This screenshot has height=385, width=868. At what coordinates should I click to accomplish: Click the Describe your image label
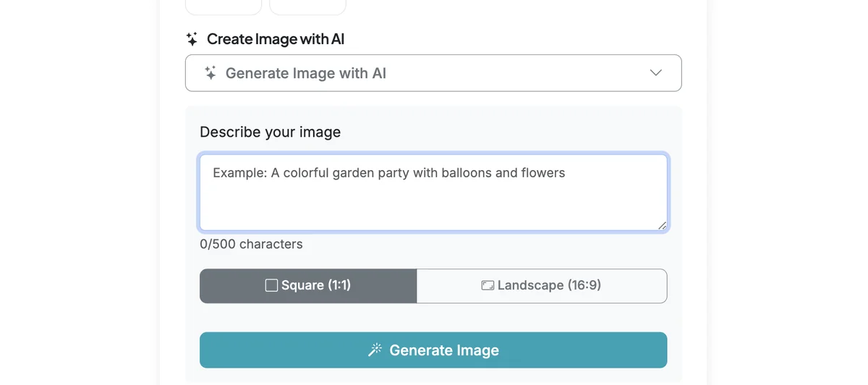pos(270,132)
